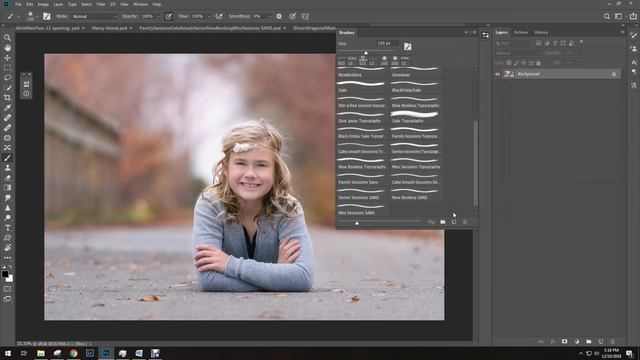Click the foreground color swatch
Viewport: 640px width, 360px height.
(4, 274)
